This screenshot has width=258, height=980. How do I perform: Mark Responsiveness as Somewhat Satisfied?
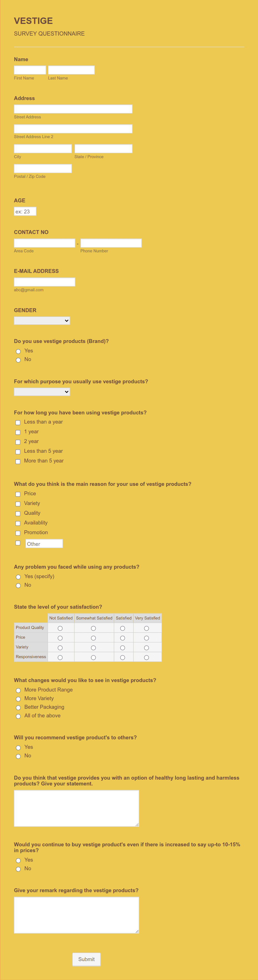click(x=93, y=657)
